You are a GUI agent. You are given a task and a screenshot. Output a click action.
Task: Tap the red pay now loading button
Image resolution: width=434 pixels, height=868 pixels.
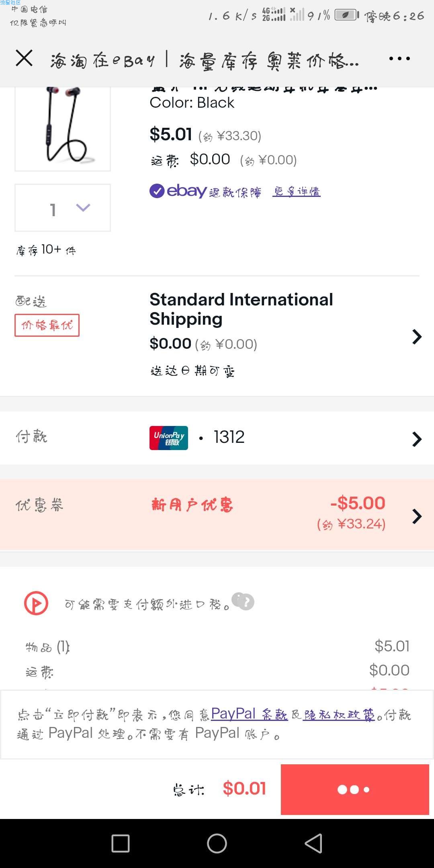[355, 790]
